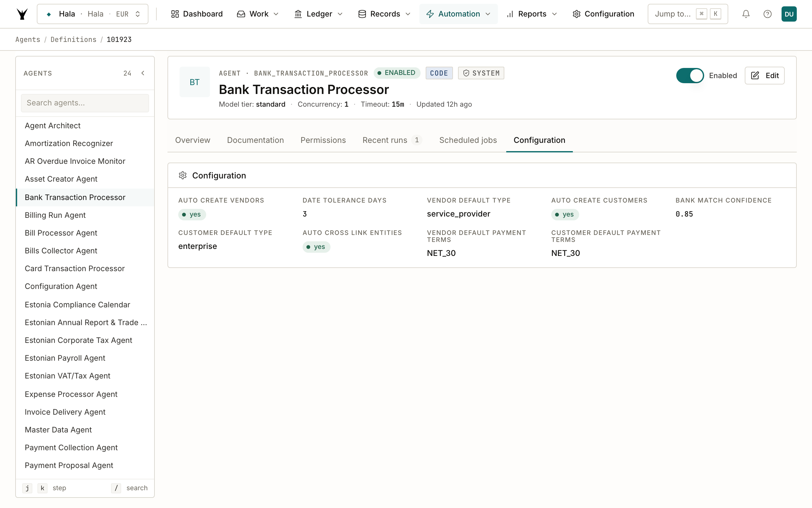Click the 0.85 bank match confidence value
Image resolution: width=812 pixels, height=508 pixels.
[x=684, y=214]
